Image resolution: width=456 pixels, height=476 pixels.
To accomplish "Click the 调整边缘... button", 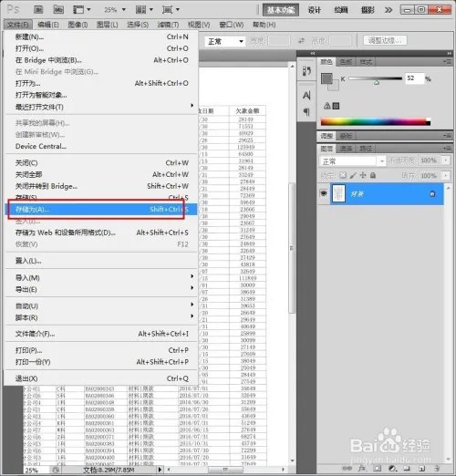I will click(385, 40).
